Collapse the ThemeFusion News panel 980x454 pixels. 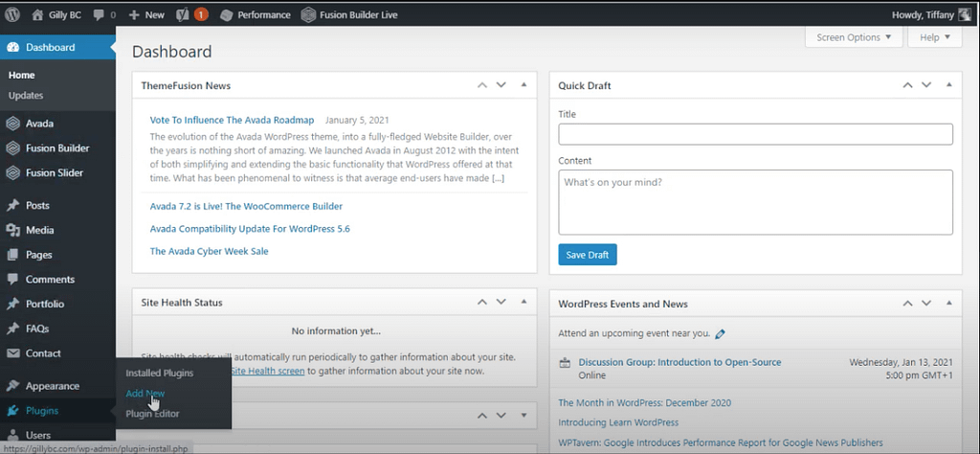(523, 85)
